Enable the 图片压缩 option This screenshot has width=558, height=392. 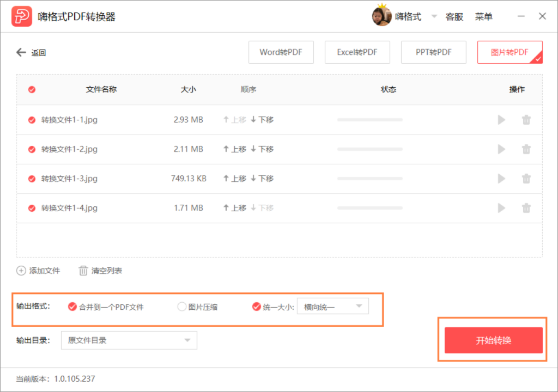(182, 307)
